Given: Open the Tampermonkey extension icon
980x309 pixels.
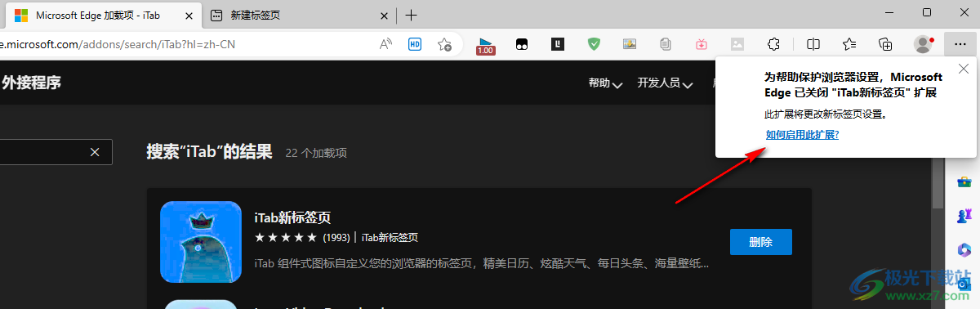Looking at the screenshot, I should tap(522, 44).
